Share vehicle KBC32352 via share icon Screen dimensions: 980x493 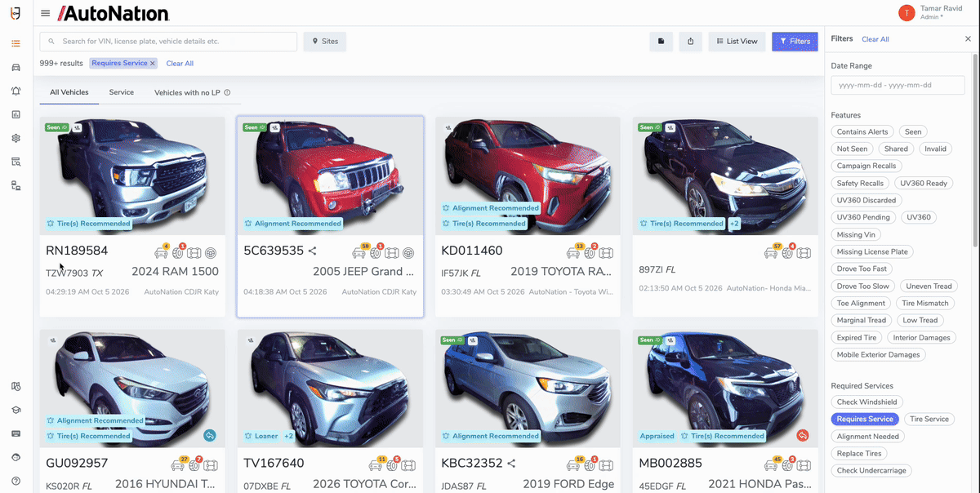(x=511, y=464)
